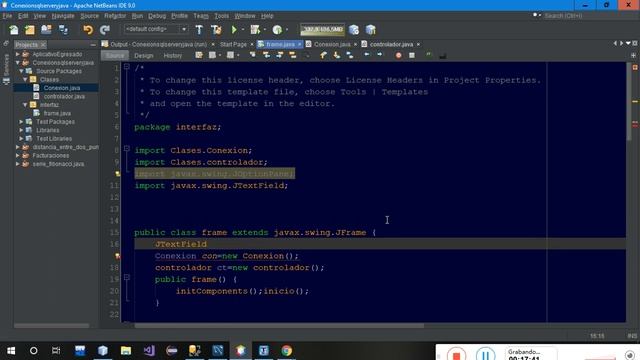Switch editor to Design view
This screenshot has width=640, height=360.
pyautogui.click(x=144, y=56)
